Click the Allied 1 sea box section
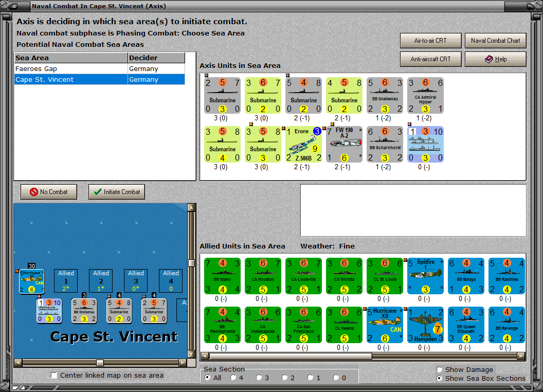Image resolution: width=543 pixels, height=392 pixels. tap(66, 281)
